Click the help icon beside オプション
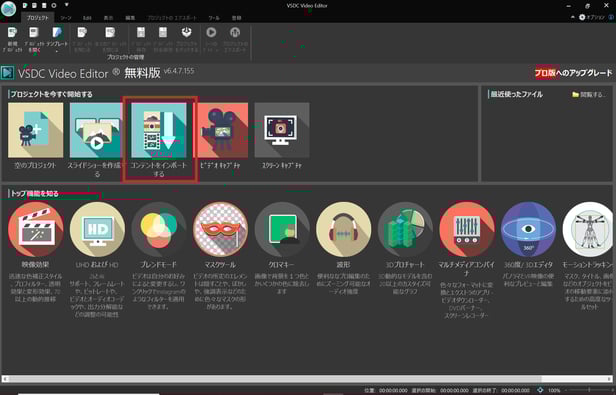This screenshot has height=395, width=616. (x=611, y=18)
